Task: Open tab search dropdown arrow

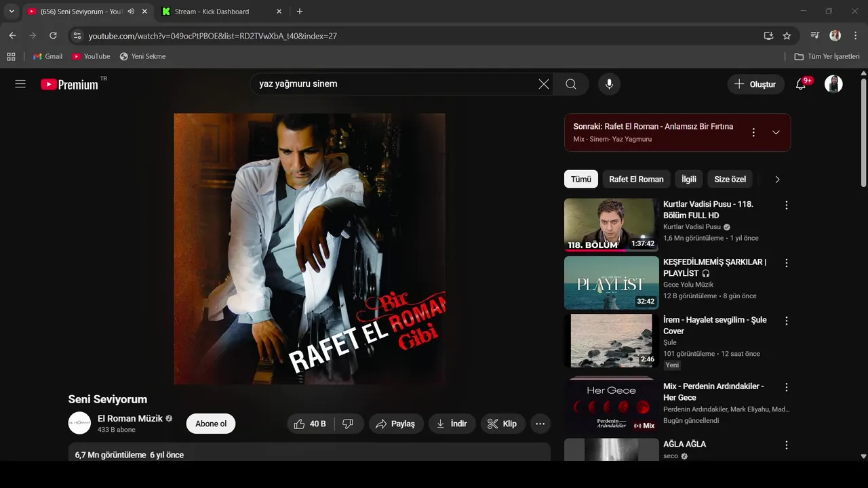Action: 12,12
